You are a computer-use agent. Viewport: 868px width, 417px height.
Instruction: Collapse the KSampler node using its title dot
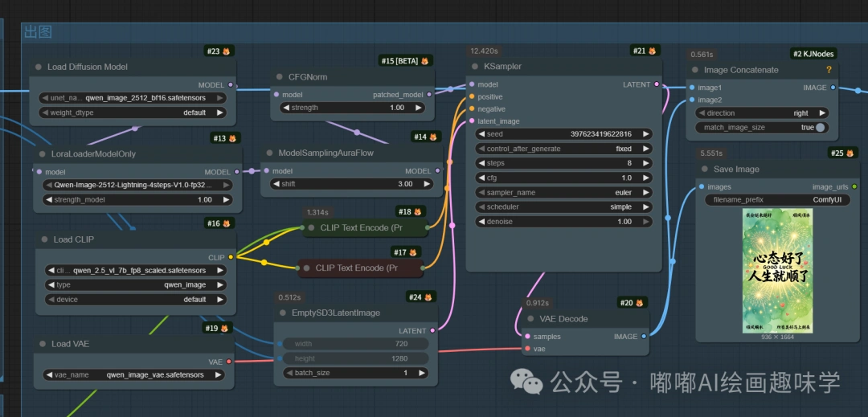[x=475, y=67]
